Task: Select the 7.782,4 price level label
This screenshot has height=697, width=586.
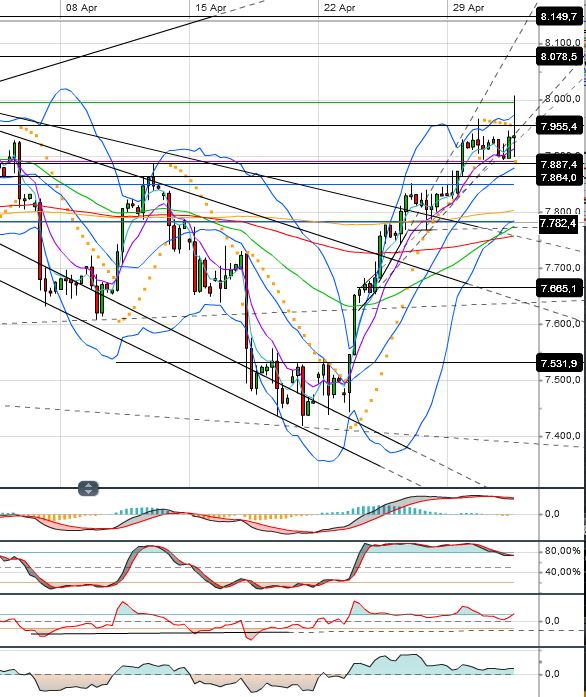Action: pyautogui.click(x=558, y=223)
